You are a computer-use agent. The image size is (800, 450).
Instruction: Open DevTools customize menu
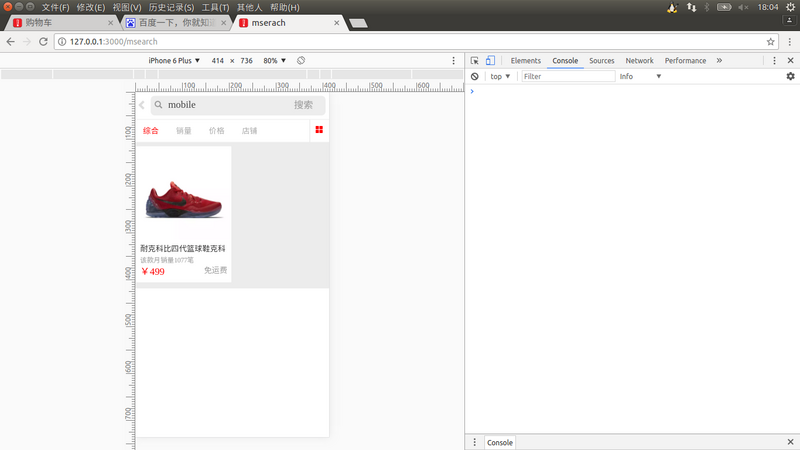click(774, 60)
